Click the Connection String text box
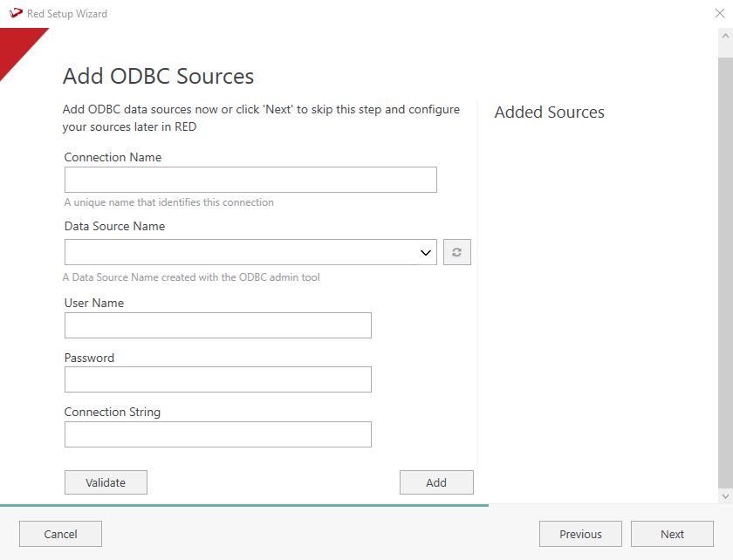The width and height of the screenshot is (733, 560). pos(218,434)
